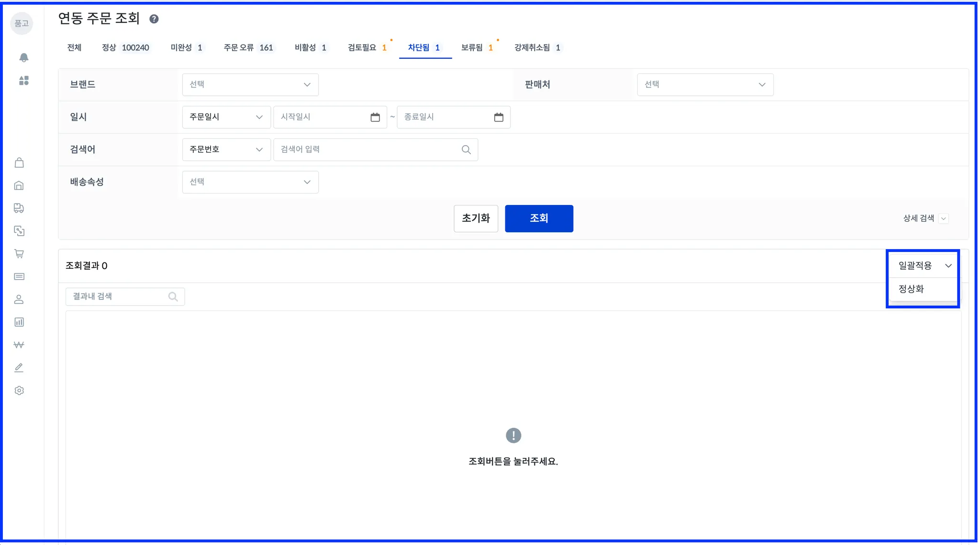
Task: Open the 배송속성 select dropdown
Action: click(x=250, y=182)
